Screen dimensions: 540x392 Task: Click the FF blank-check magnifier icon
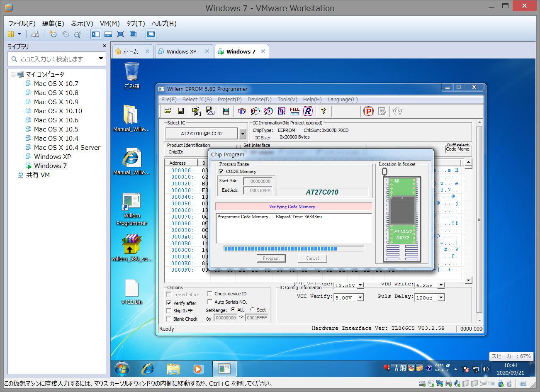(255, 111)
